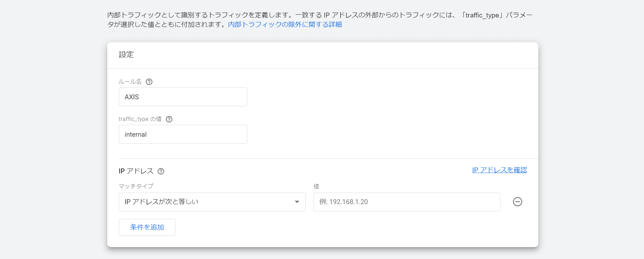Open help icon next to ルール名
The width and height of the screenshot is (644, 259).
[149, 82]
